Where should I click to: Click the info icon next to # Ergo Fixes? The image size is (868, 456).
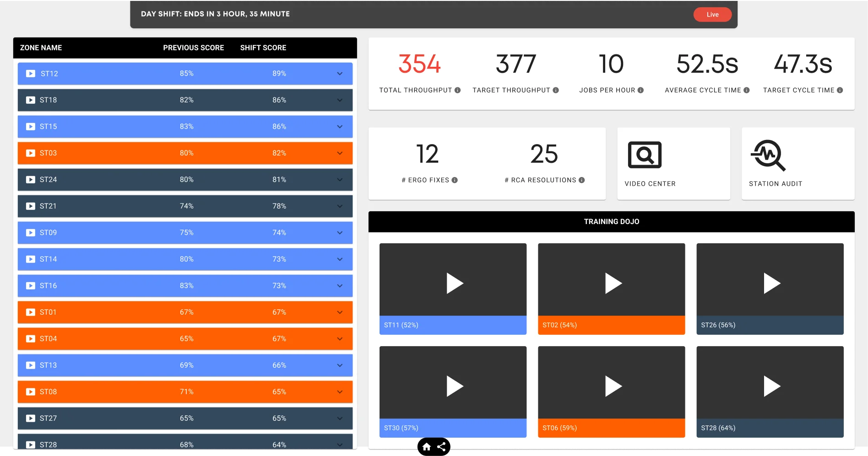454,180
